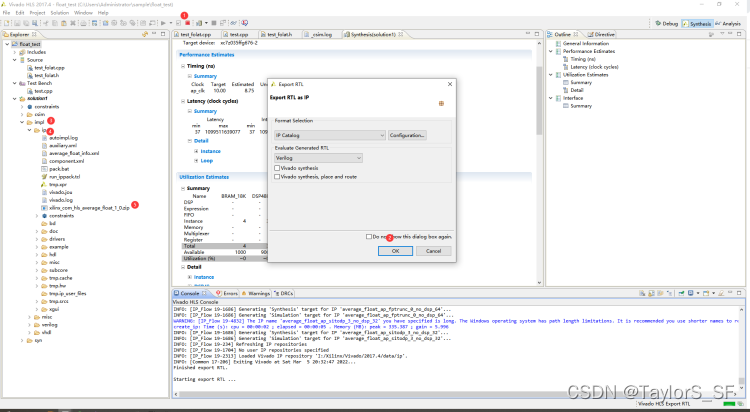Click the Pin Console icon
This screenshot has height=412, width=750.
coord(682,293)
